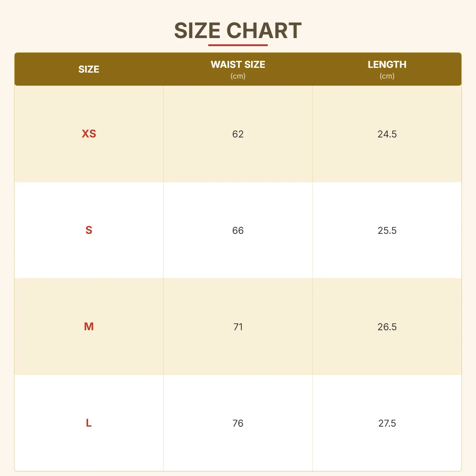The height and width of the screenshot is (476, 476).
Task: Click the waist value 66
Action: tap(238, 231)
